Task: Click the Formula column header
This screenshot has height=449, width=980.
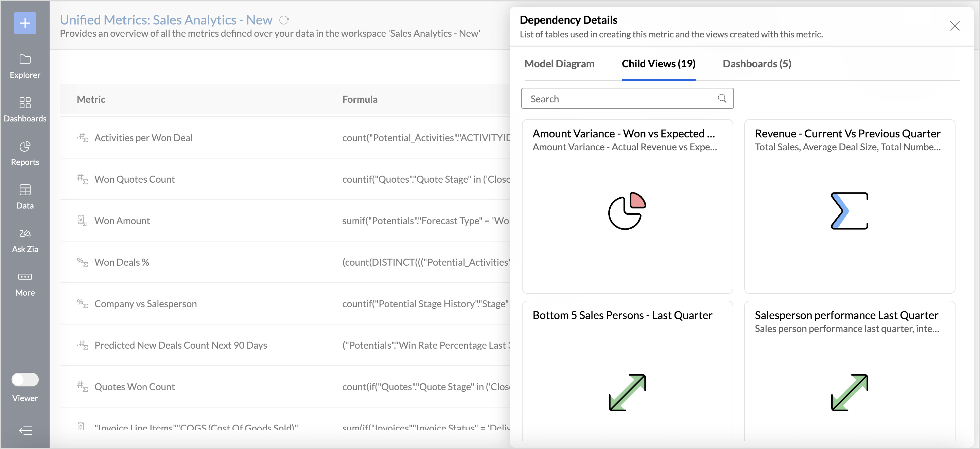Action: pyautogui.click(x=360, y=99)
